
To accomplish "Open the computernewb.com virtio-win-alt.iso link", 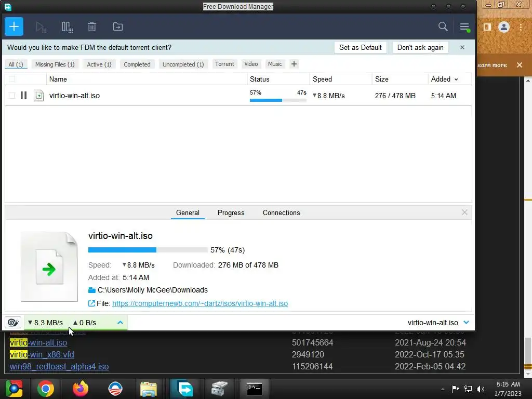I will pyautogui.click(x=200, y=303).
